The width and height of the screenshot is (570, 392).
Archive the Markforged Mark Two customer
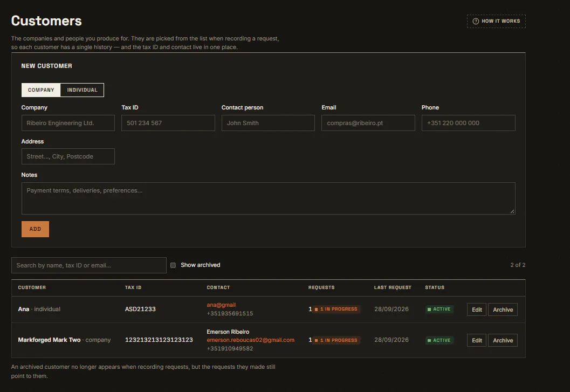pyautogui.click(x=503, y=340)
